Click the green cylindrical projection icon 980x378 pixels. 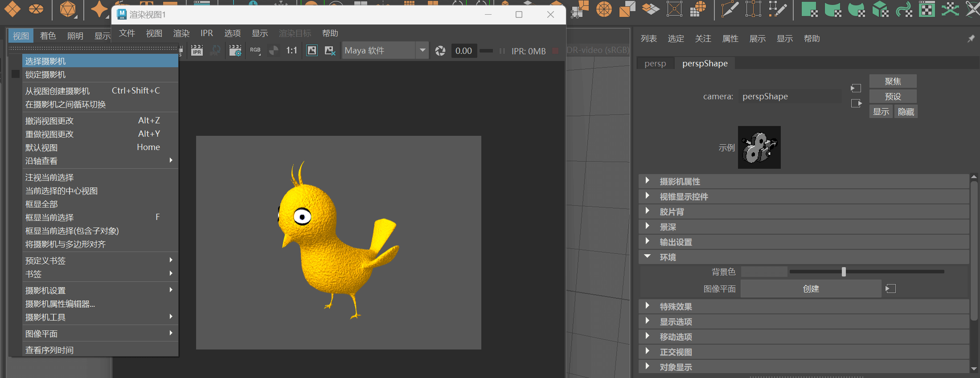[833, 9]
